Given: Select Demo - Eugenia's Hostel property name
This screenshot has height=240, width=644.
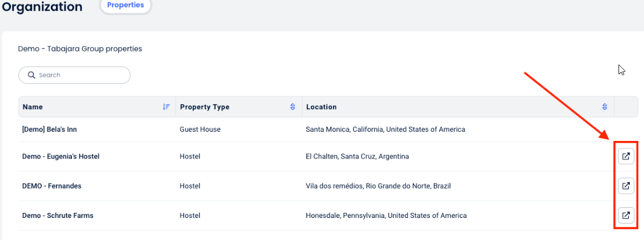Looking at the screenshot, I should click(x=61, y=156).
